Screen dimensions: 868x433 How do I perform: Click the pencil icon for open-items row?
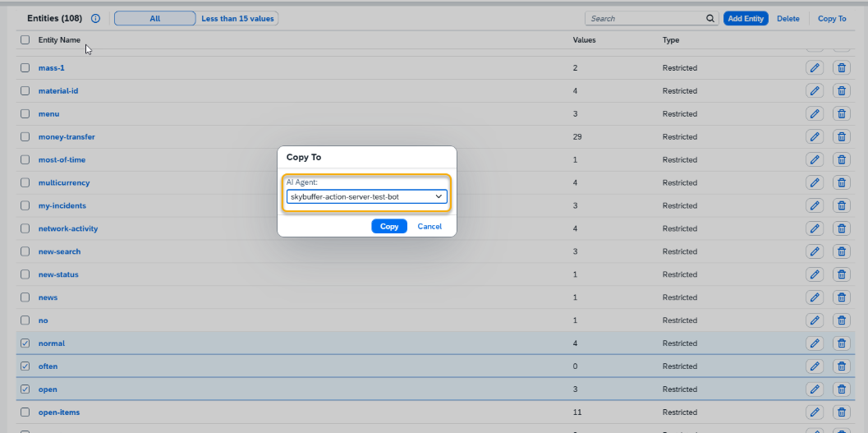pos(815,412)
